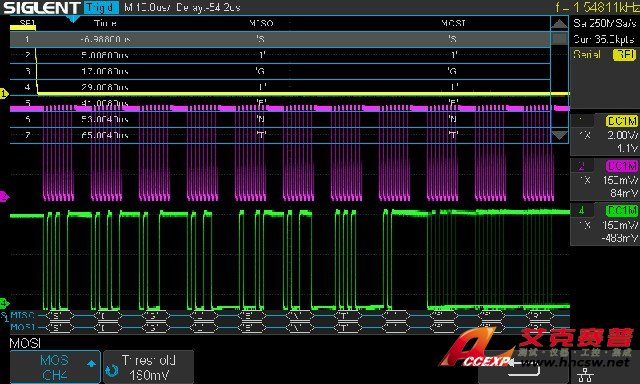Toggle the channel 2 magenta DC1M box
Screen dimensions: 640x384
[621, 166]
